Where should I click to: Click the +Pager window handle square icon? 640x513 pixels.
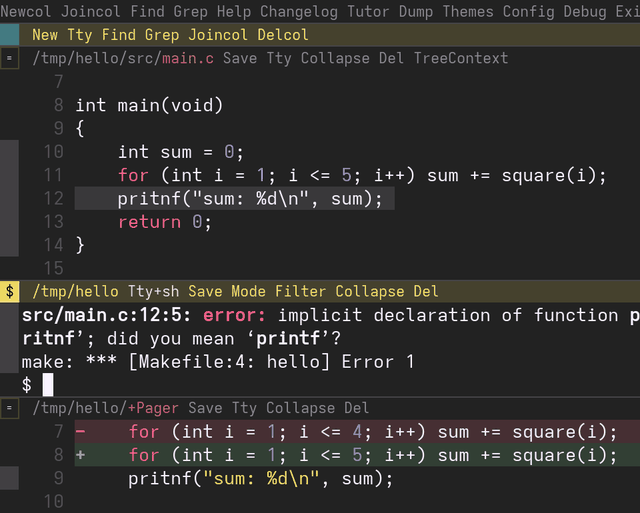(9, 408)
